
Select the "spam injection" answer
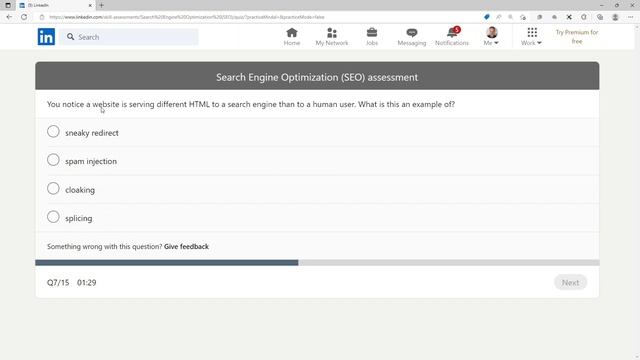pyautogui.click(x=53, y=160)
